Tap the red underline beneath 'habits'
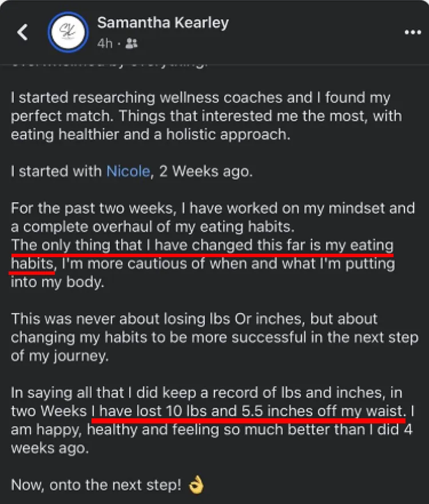Viewport: 429px width, 504px height. tap(33, 273)
